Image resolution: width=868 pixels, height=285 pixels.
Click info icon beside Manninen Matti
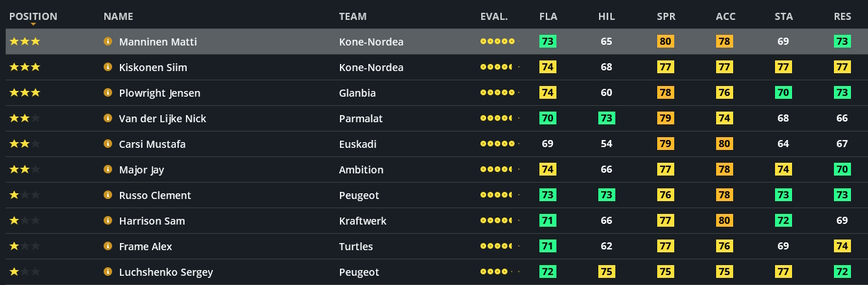coord(108,42)
